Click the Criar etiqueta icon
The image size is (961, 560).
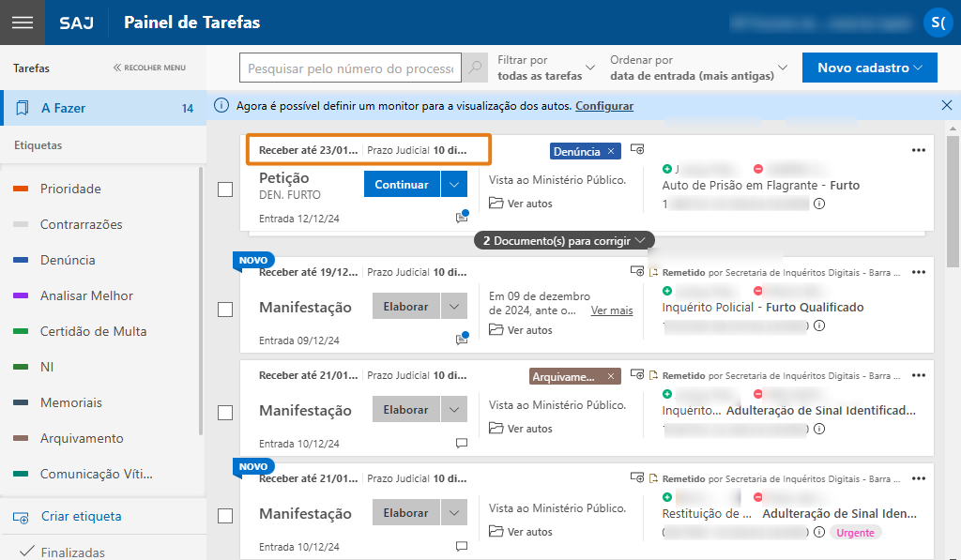click(x=21, y=517)
